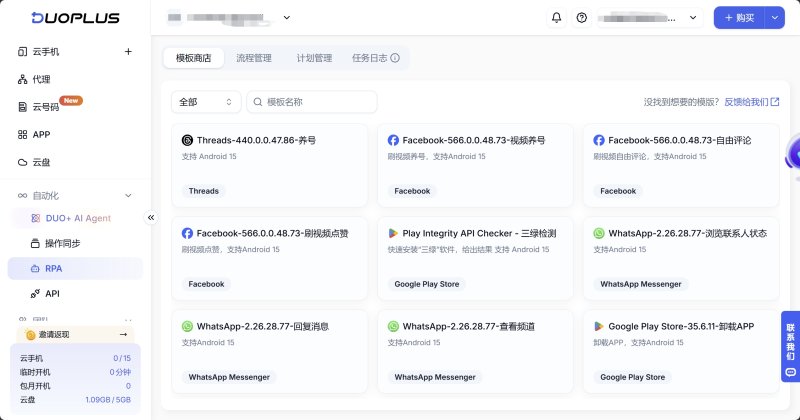Click the 代理 proxy icon
Screen dimensions: 800x420
[x=22, y=79]
